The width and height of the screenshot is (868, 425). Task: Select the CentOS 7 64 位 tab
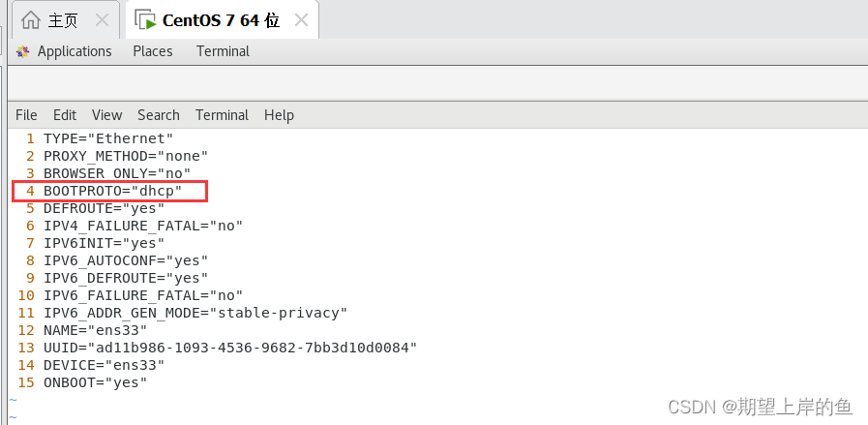tap(221, 20)
